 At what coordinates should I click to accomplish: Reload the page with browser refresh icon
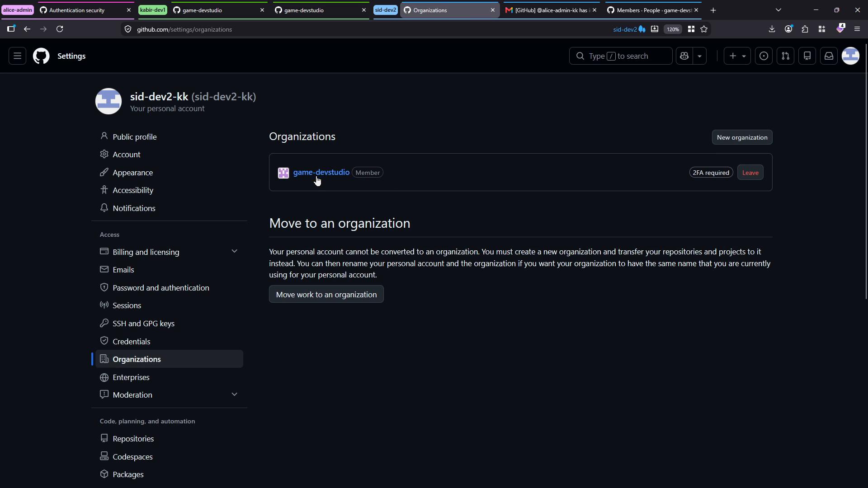(x=60, y=29)
